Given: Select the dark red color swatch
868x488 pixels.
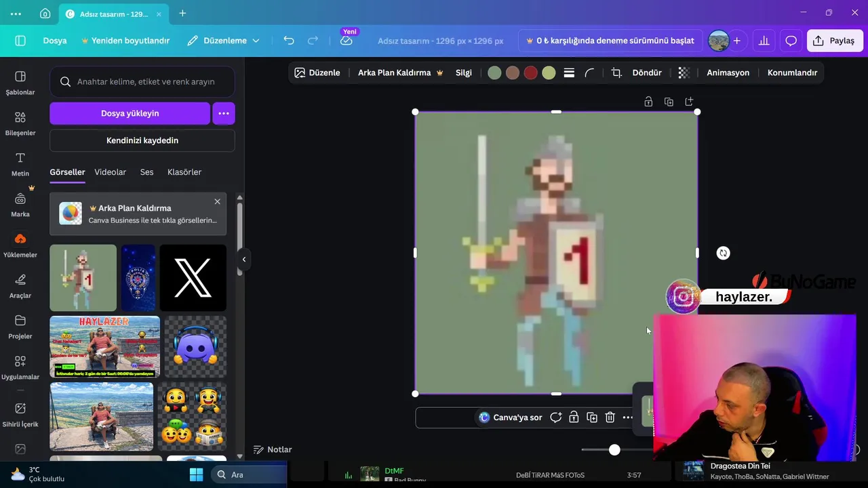Looking at the screenshot, I should (x=531, y=73).
